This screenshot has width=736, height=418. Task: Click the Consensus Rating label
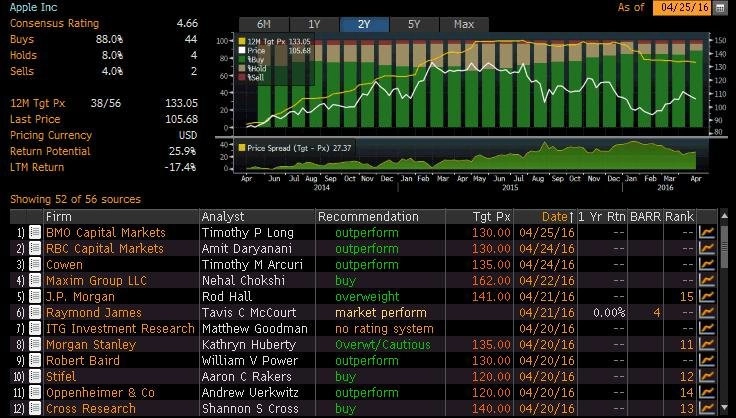tap(54, 23)
